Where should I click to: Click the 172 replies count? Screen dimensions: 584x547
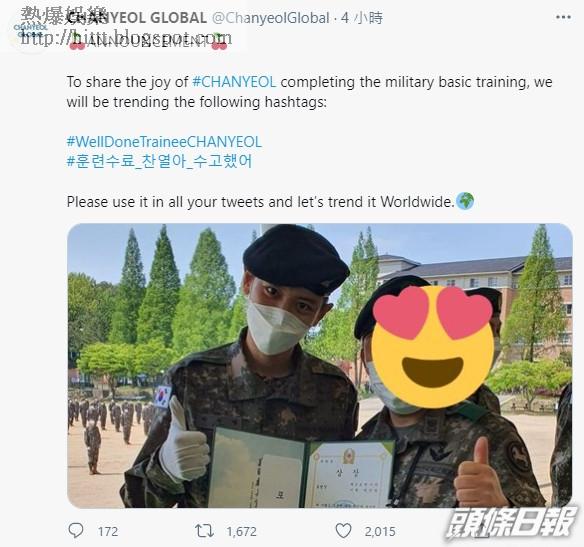pos(108,531)
